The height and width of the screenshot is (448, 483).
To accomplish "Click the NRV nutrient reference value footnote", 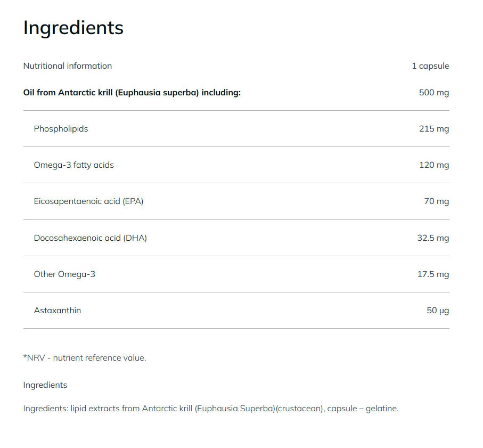I will [x=85, y=358].
